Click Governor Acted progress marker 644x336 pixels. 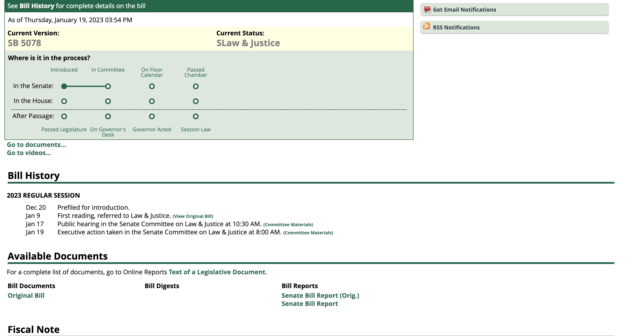152,116
